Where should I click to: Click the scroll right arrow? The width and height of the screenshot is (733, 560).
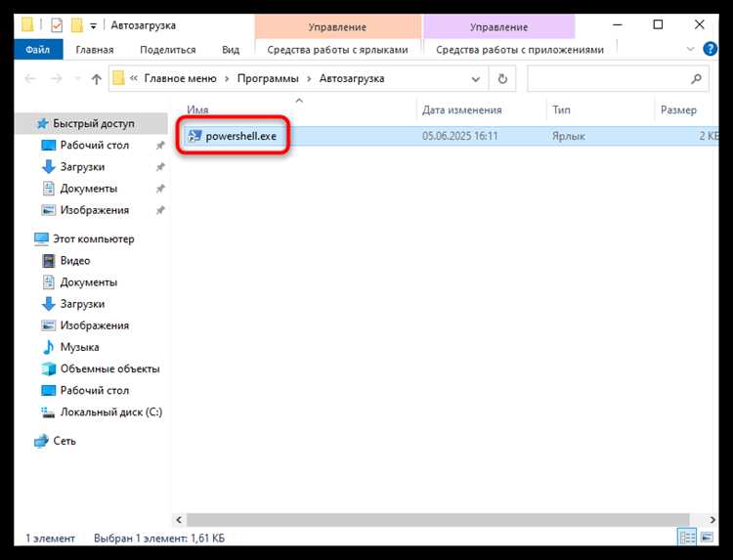pyautogui.click(x=711, y=520)
